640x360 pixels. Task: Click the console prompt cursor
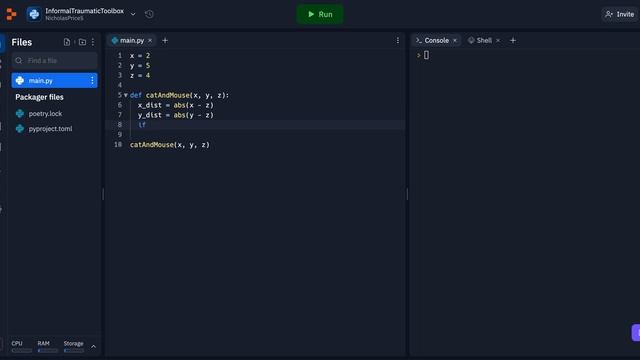click(x=426, y=55)
